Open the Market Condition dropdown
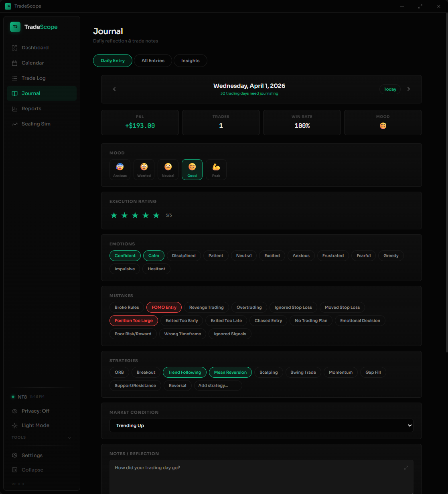This screenshot has width=448, height=494. tap(261, 425)
